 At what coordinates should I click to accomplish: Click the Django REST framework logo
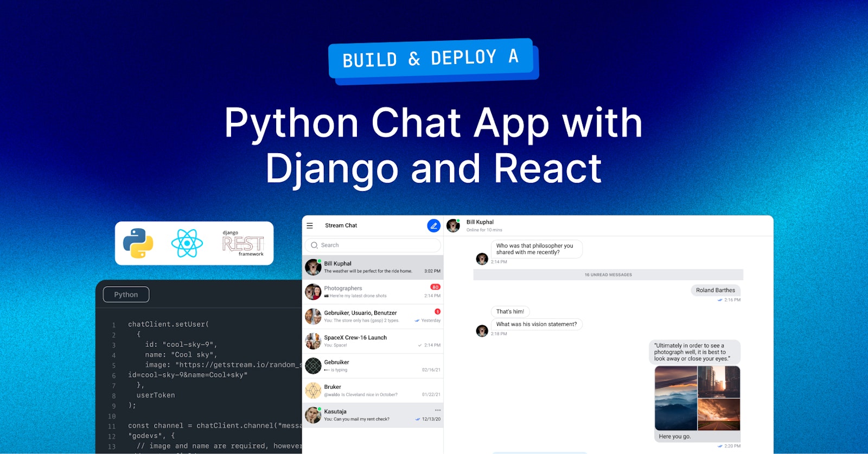point(243,243)
